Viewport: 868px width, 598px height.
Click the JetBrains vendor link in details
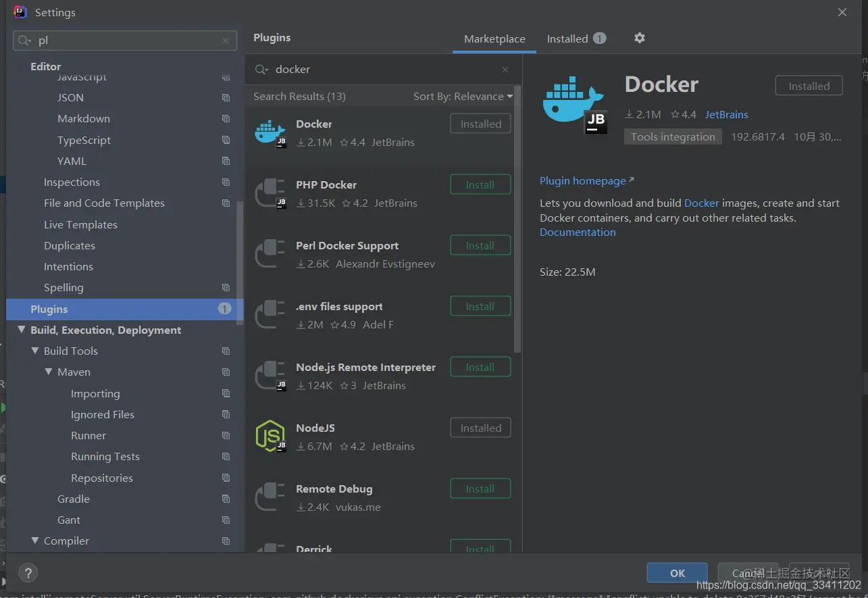726,115
